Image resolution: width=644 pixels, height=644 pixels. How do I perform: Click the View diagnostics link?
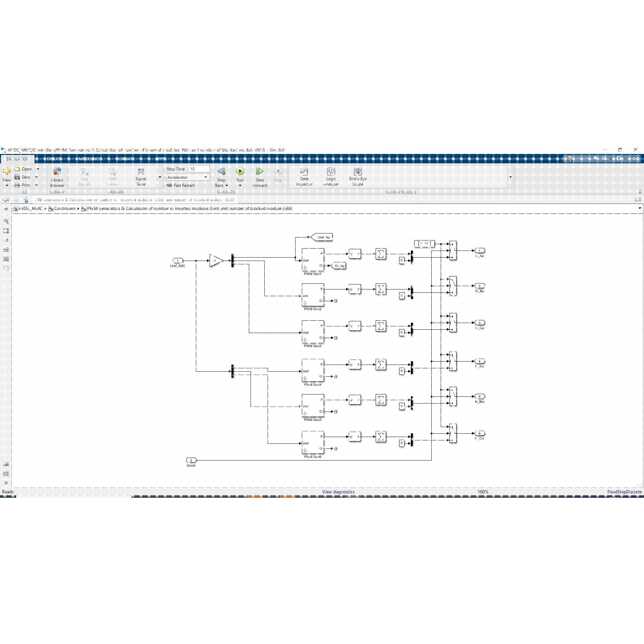coord(338,492)
